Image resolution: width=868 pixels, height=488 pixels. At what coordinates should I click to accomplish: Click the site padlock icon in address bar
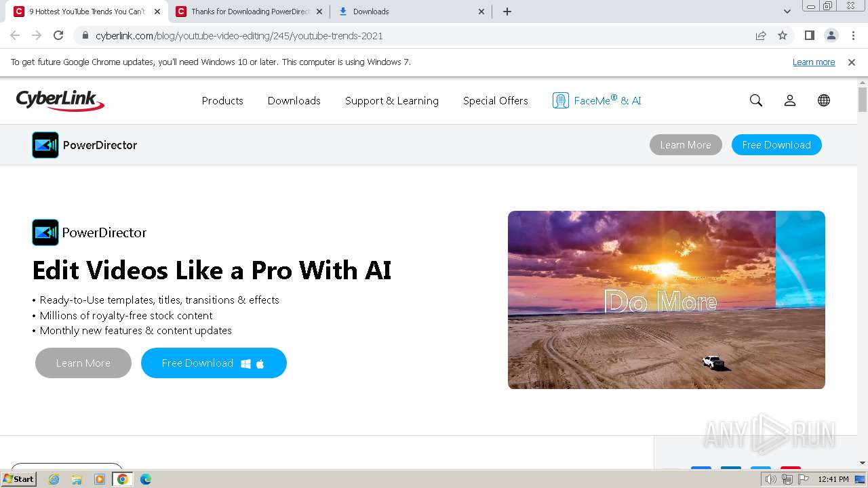85,36
